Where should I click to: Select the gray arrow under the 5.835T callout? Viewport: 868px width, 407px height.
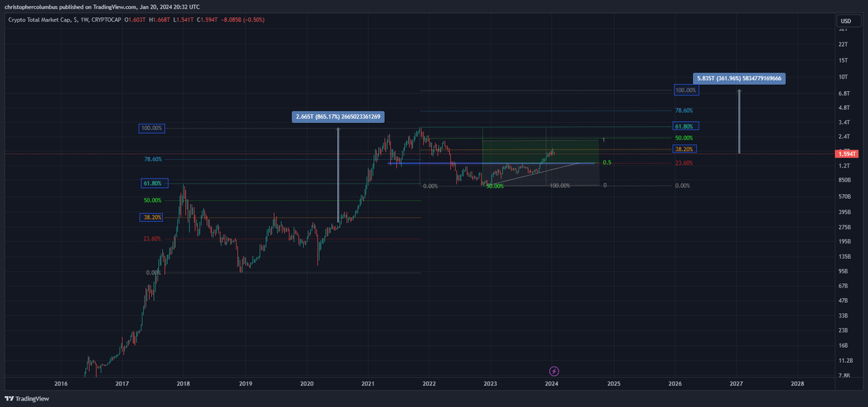(x=739, y=121)
